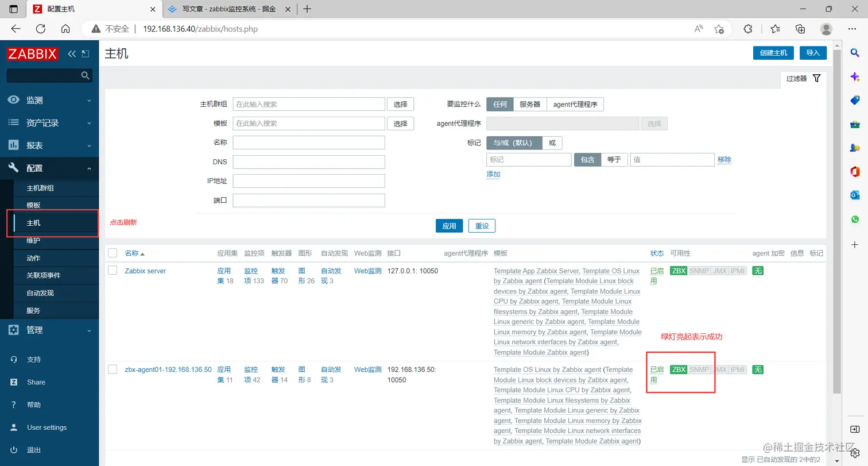The width and height of the screenshot is (868, 466).
Task: Open browser extensions puzzle icon
Action: pos(748,29)
